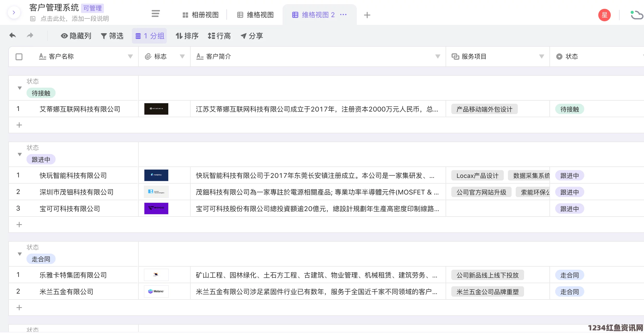Click the empty 服务项目 cell for 宝可可
Image resolution: width=644 pixels, height=334 pixels.
coord(498,208)
